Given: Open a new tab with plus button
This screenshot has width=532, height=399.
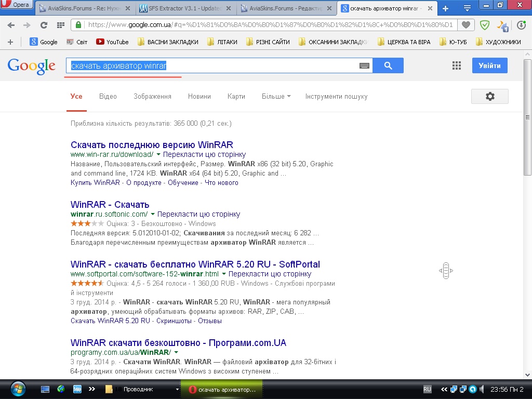Looking at the screenshot, I should (x=445, y=8).
